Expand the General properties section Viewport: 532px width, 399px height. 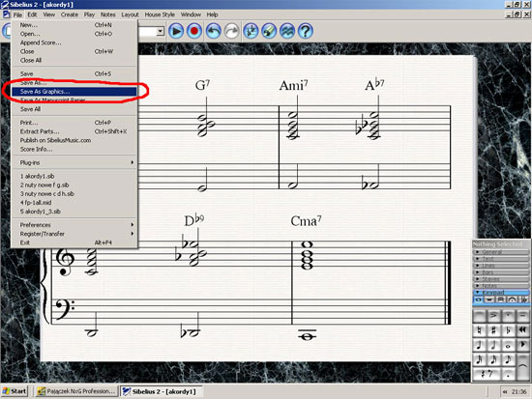(501, 252)
